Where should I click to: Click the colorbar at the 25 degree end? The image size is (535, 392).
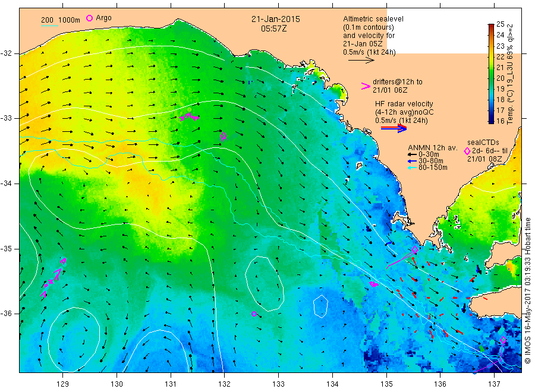click(x=491, y=26)
